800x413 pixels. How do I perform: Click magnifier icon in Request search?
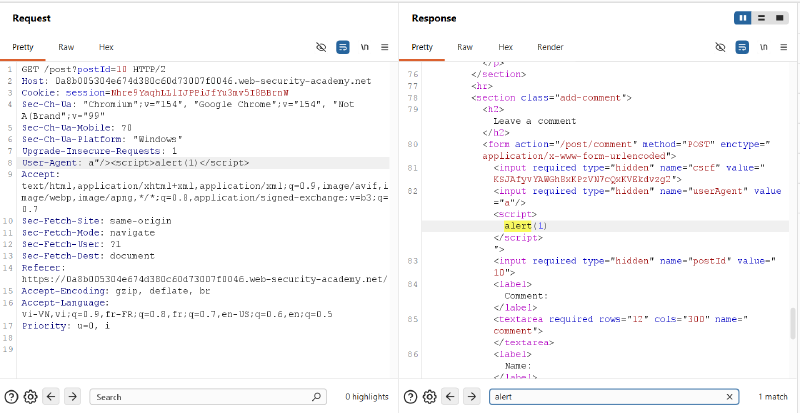(x=316, y=397)
